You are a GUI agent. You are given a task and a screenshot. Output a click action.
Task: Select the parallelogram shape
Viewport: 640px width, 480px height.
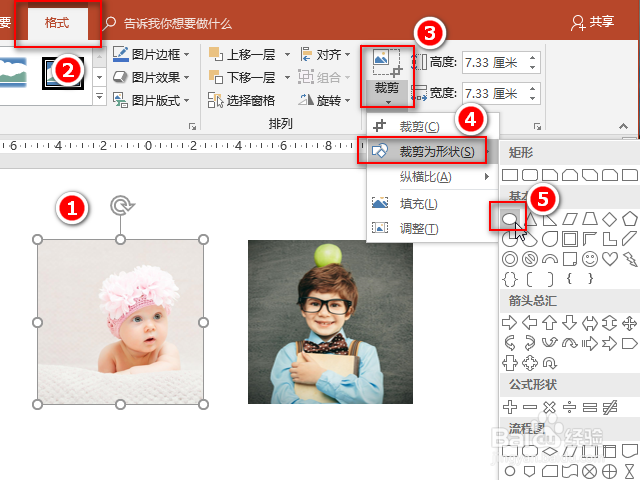(570, 219)
